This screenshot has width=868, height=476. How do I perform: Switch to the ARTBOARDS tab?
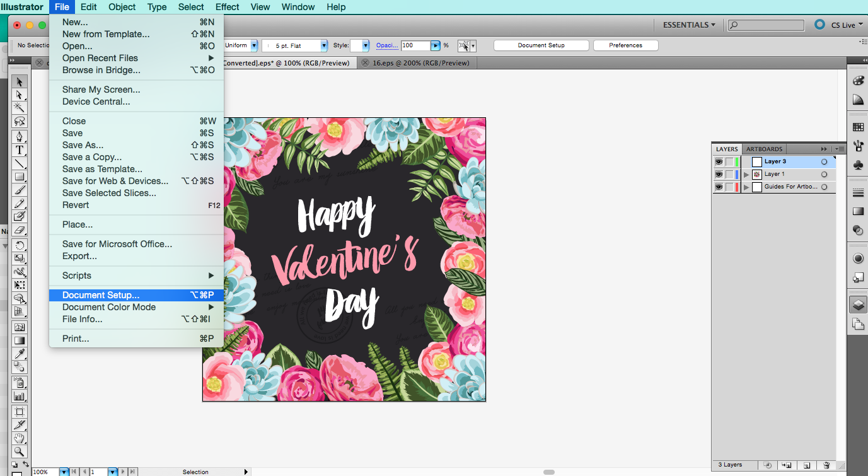[x=764, y=149]
